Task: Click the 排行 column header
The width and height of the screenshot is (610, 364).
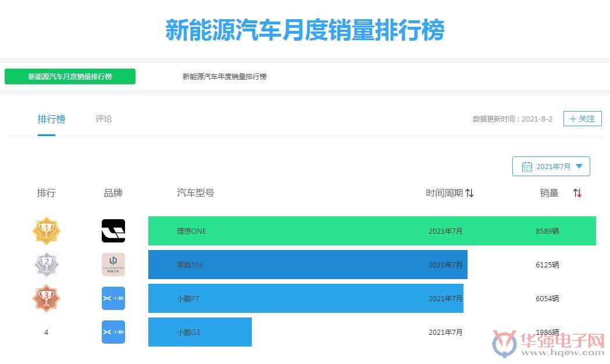Action: click(x=47, y=193)
